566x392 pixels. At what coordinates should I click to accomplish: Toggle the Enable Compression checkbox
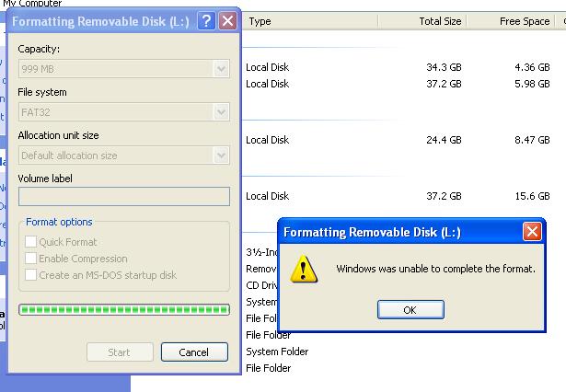tap(30, 258)
